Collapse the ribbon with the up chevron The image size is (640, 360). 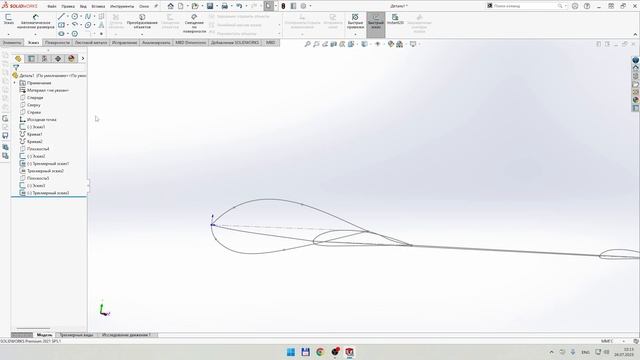[635, 34]
